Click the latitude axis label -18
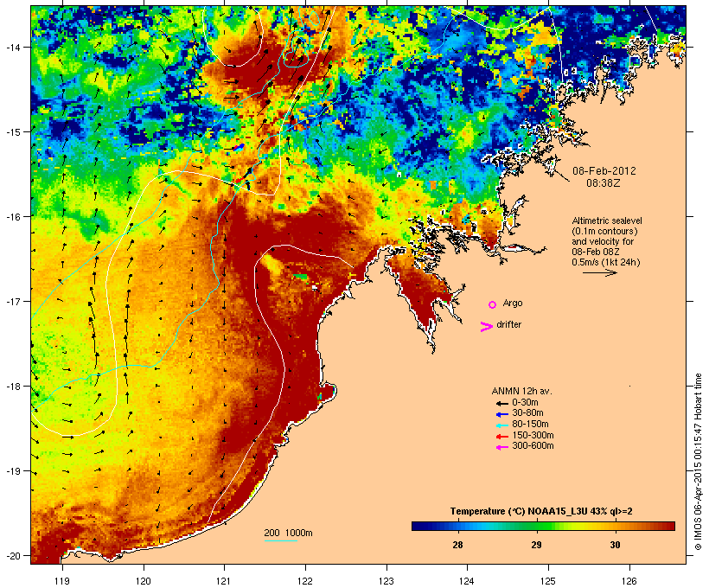Screen dimensions: 709x588 point(12,387)
